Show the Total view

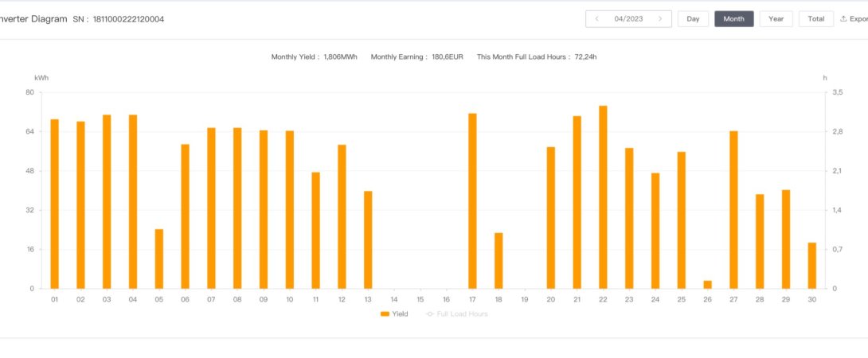(x=815, y=19)
